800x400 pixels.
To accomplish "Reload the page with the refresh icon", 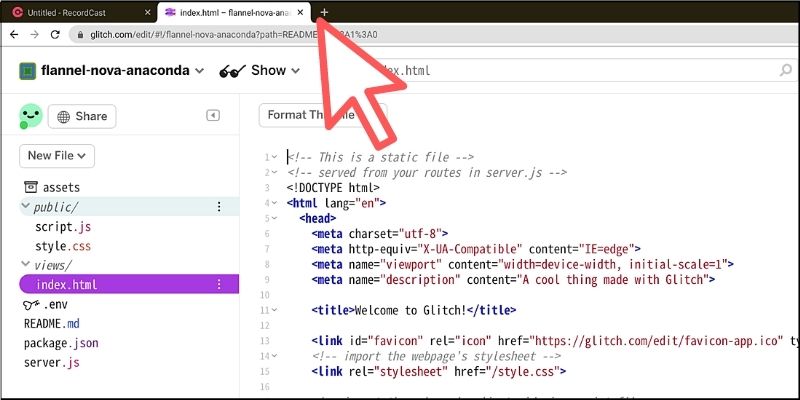I will pyautogui.click(x=55, y=35).
